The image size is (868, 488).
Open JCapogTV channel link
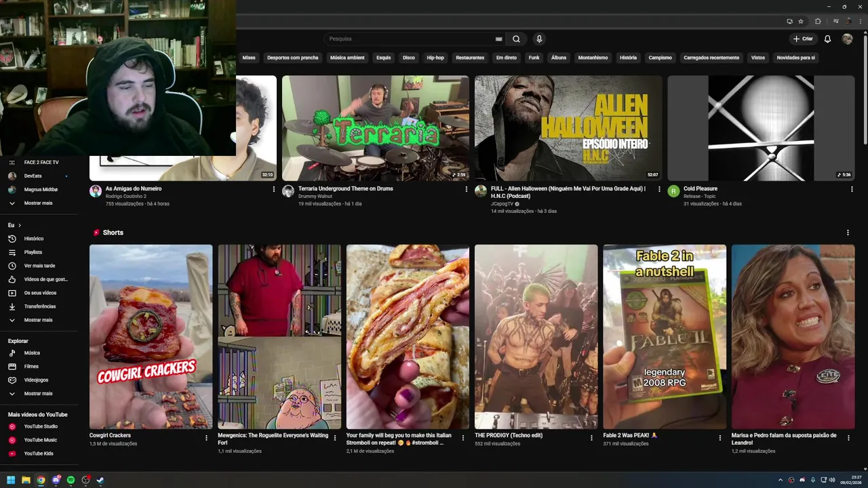point(502,204)
